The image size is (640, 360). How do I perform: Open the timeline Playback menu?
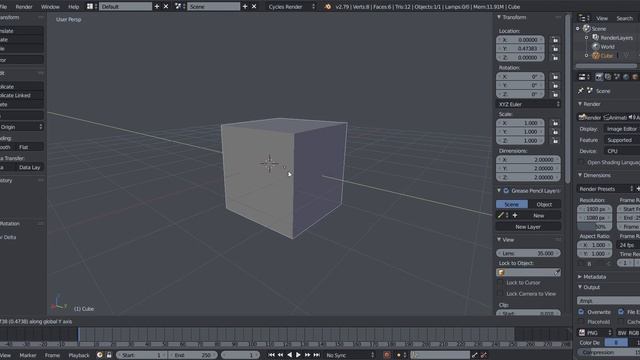pos(79,355)
